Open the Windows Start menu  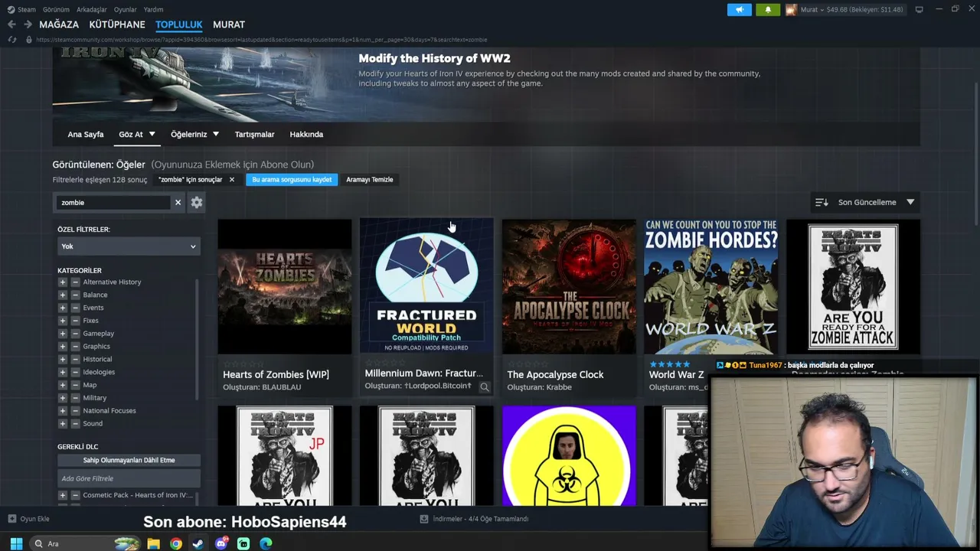tap(16, 543)
